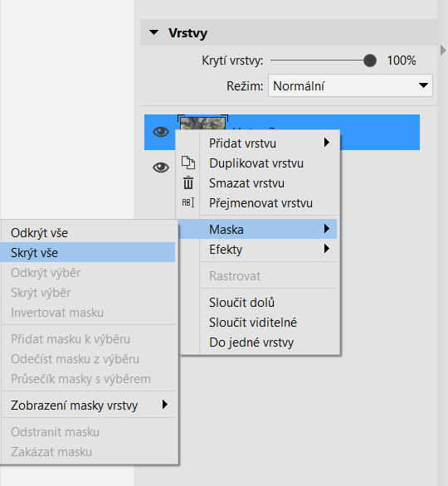Click the side panel collapse arrow at right edge
Image resolution: width=448 pixels, height=486 pixels.
[443, 51]
